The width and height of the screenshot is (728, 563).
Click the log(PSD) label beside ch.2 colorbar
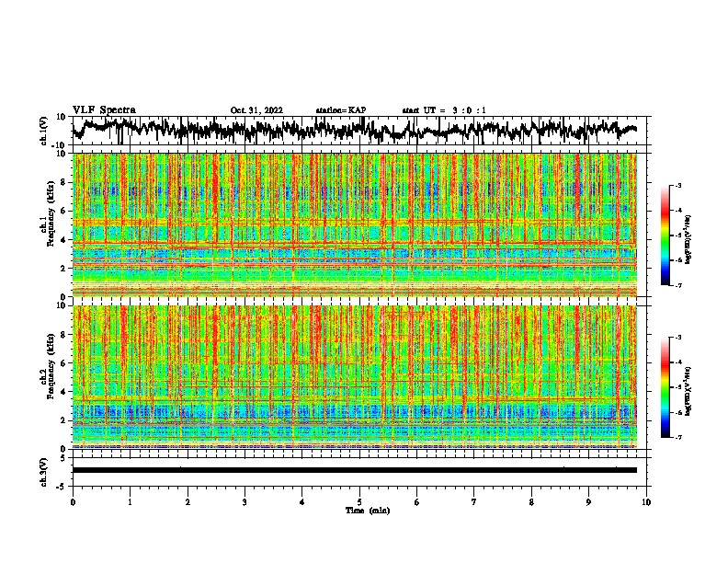point(688,391)
